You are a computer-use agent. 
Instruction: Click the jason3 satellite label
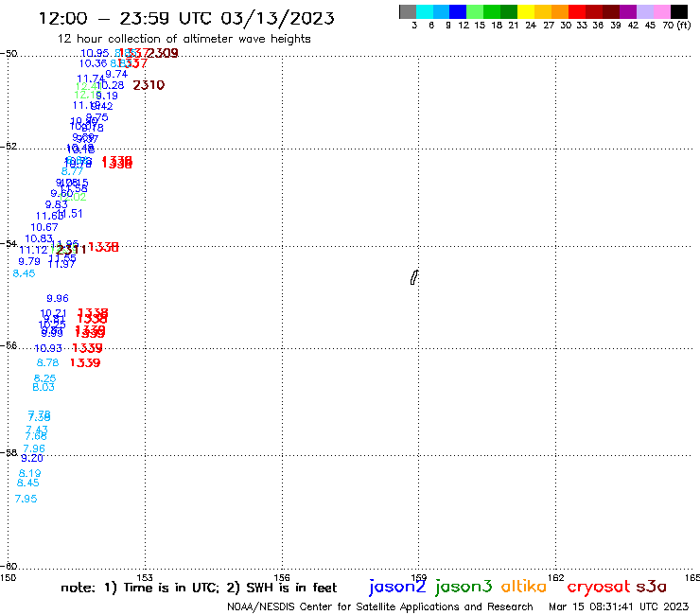click(x=464, y=587)
